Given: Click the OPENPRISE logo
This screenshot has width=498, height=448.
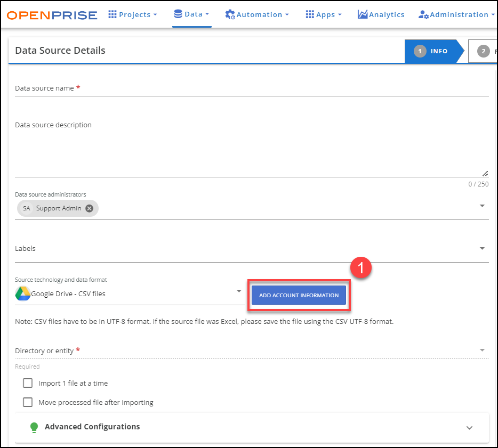Looking at the screenshot, I should pos(52,14).
